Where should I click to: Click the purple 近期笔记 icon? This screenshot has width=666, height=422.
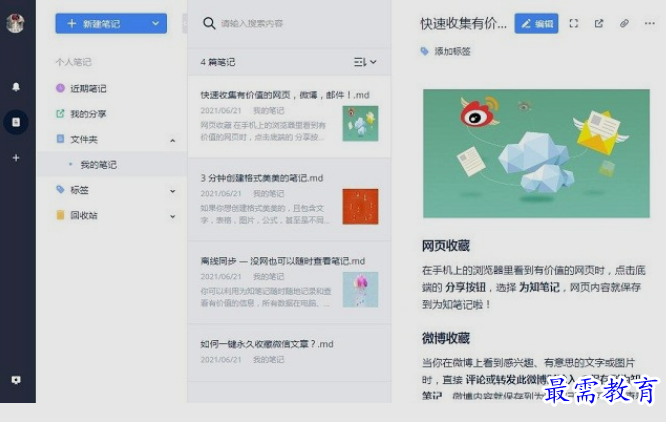pos(60,88)
